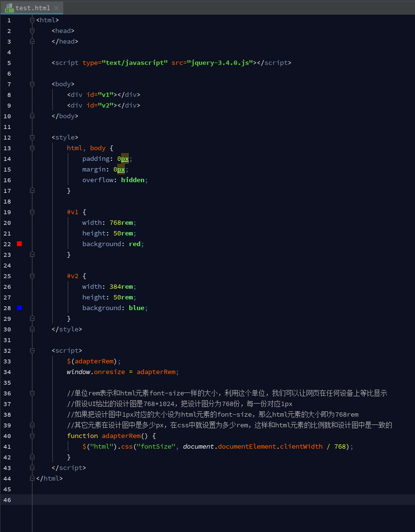Viewport: 415px width, 532px height.
Task: Click the id value "v2" on line 9
Action: [106, 105]
